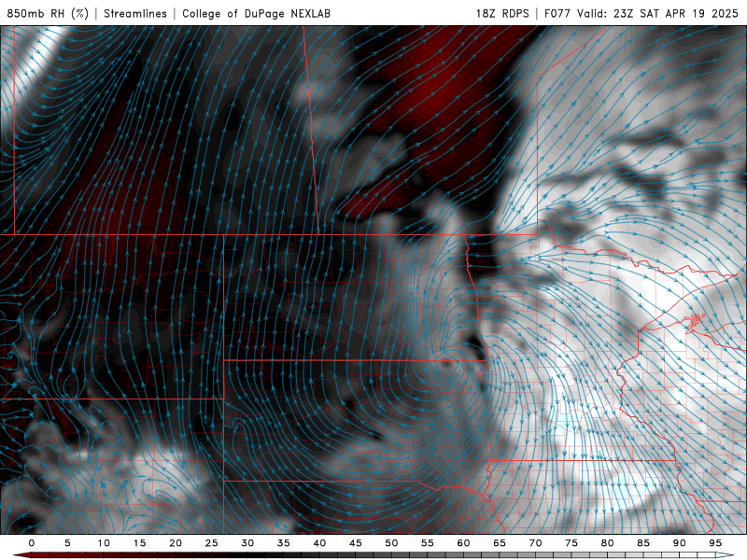Click the white high-end arrow of the colorbar
This screenshot has height=560, width=747.
(726, 555)
